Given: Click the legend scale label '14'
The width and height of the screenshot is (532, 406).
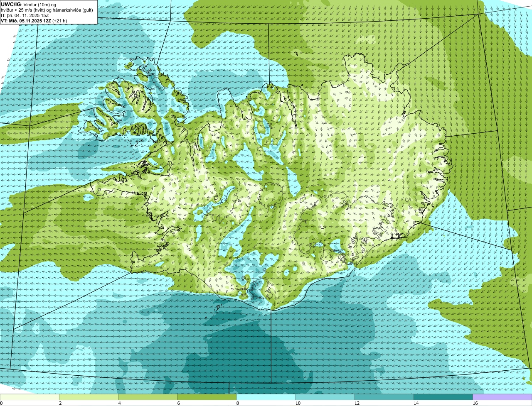Looking at the screenshot, I should (416, 403).
